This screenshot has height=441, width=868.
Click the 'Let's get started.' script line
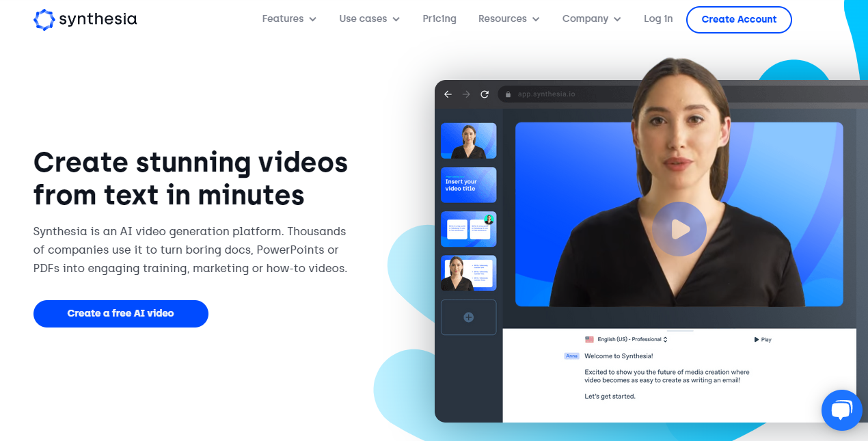[x=610, y=396]
